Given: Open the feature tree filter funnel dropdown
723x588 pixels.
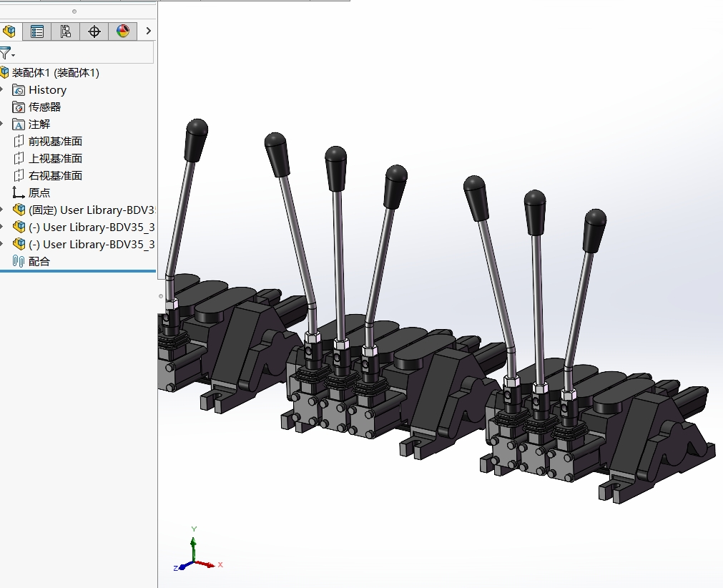Looking at the screenshot, I should (6, 54).
